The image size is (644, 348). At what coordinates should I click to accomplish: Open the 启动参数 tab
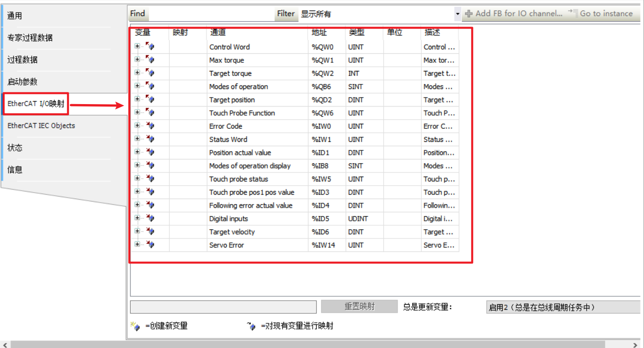[x=22, y=81]
